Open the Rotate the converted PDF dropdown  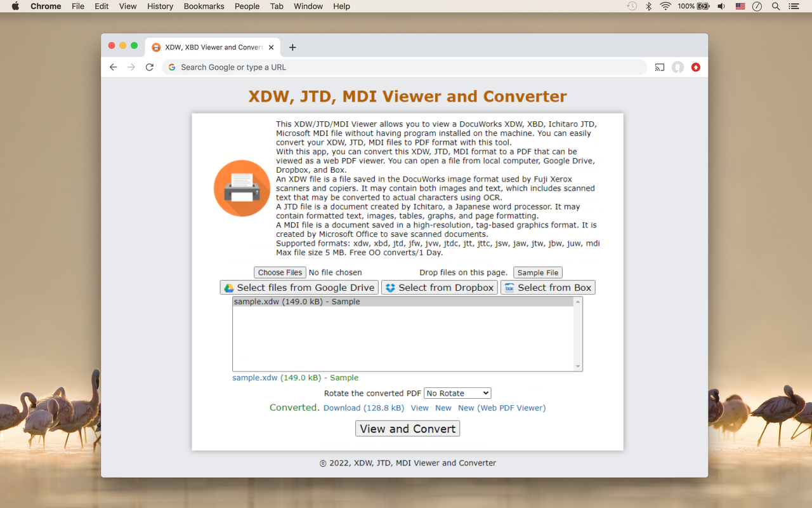point(457,392)
